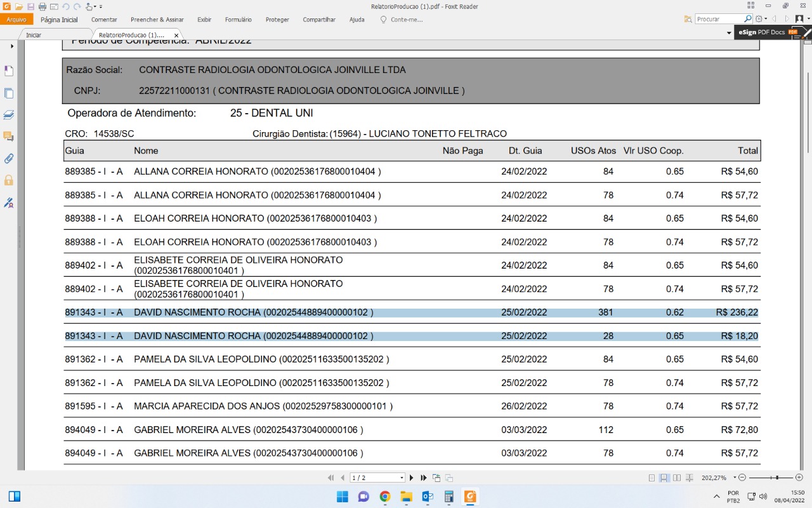Expand the zoom percentage dropdown
The image size is (812, 508).
(735, 478)
